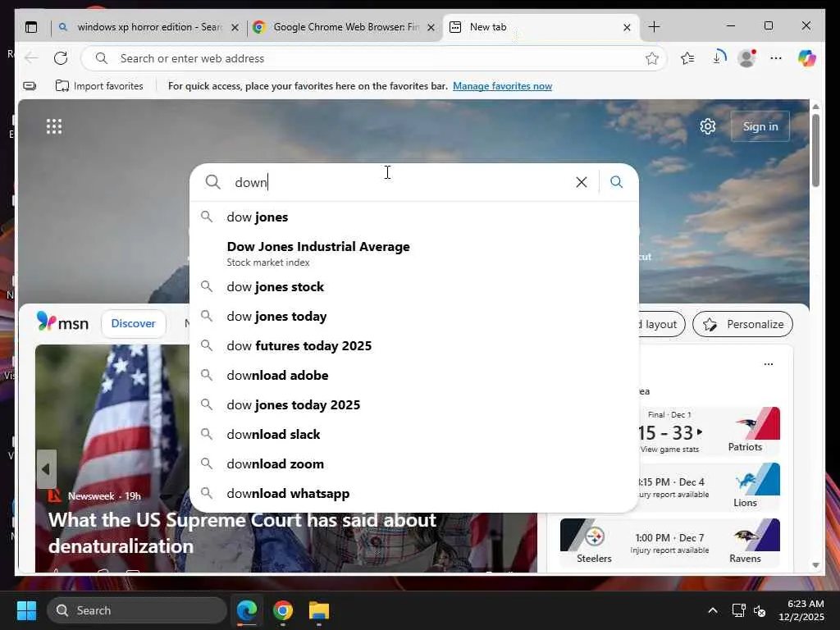Click the Personalize button

[x=742, y=324]
